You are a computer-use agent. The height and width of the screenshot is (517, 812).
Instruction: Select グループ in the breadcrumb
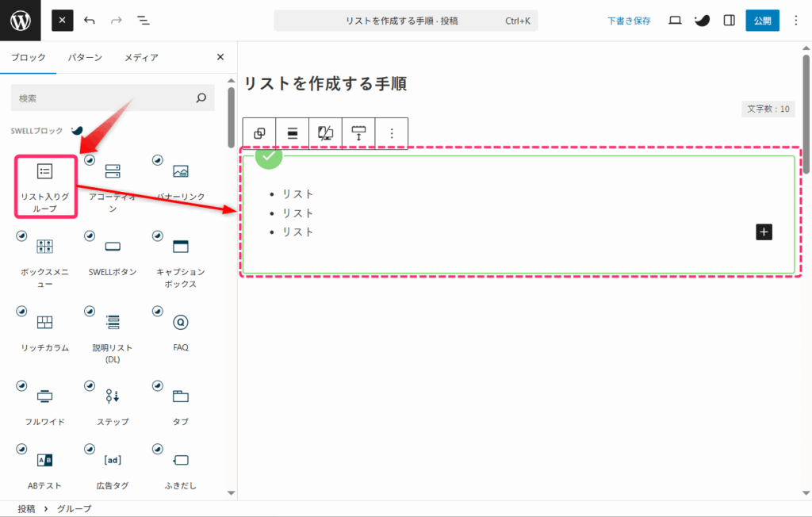[x=74, y=509]
